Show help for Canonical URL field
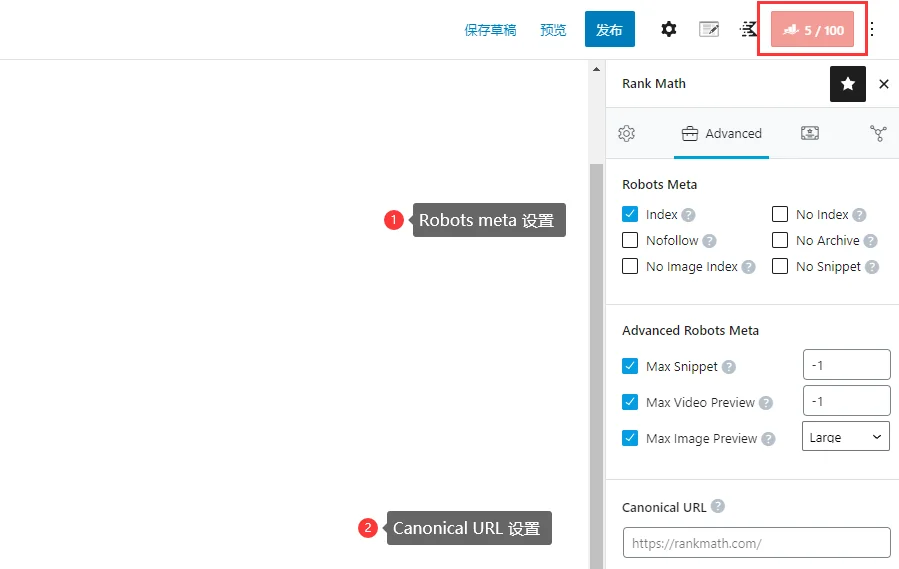Viewport: 899px width, 569px height. (x=718, y=506)
